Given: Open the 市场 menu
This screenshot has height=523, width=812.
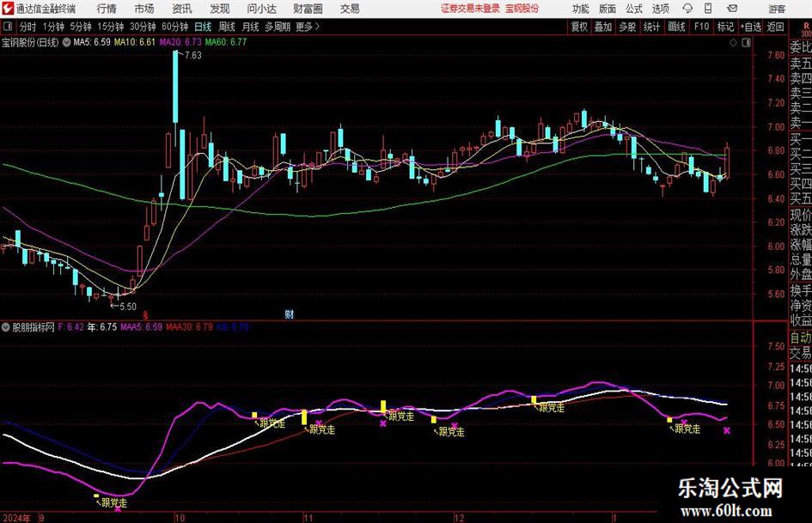Looking at the screenshot, I should pos(144,9).
